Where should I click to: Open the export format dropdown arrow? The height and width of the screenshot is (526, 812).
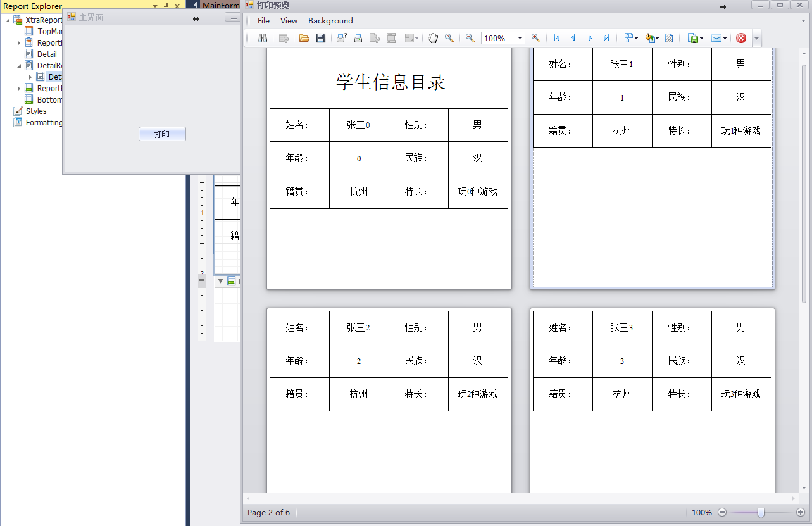701,38
